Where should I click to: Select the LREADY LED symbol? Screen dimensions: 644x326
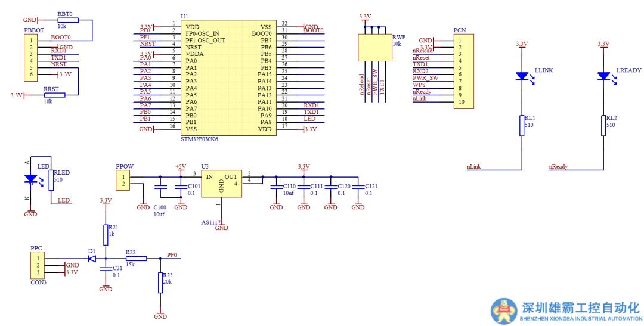[603, 76]
